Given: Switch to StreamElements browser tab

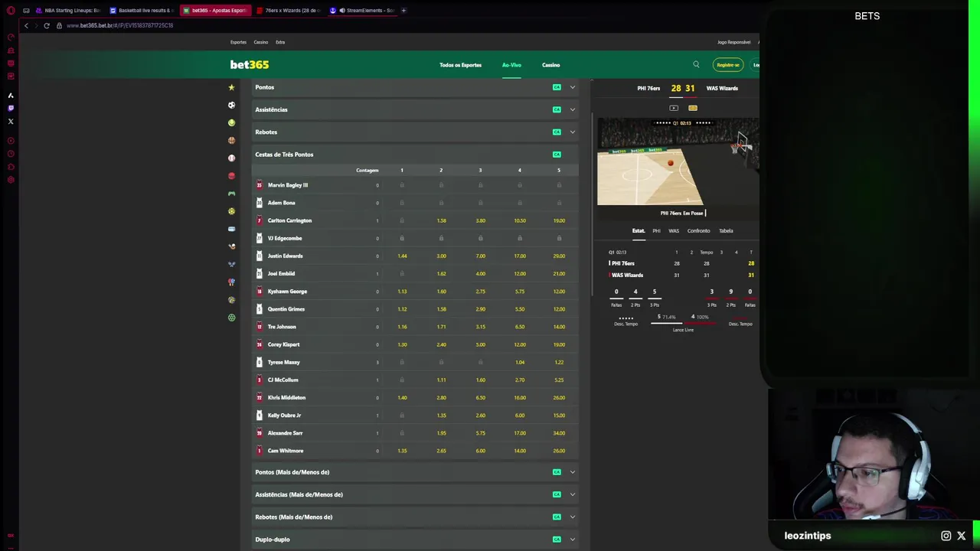Looking at the screenshot, I should coord(362,11).
